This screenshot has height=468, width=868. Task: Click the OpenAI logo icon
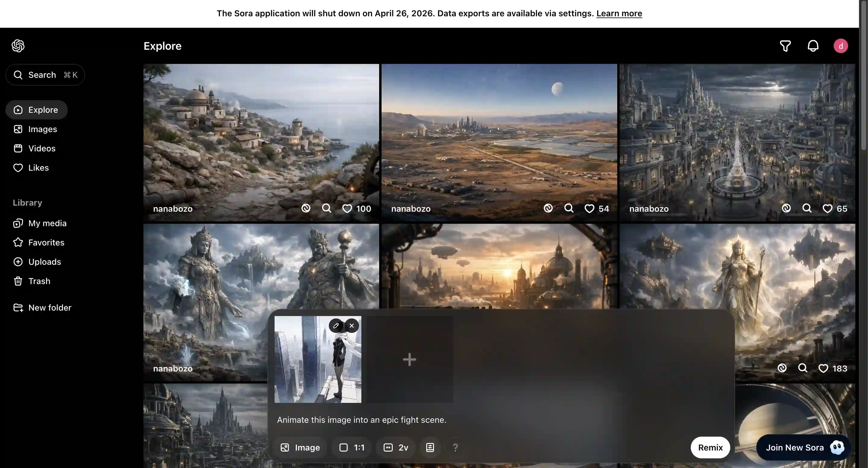pyautogui.click(x=18, y=46)
